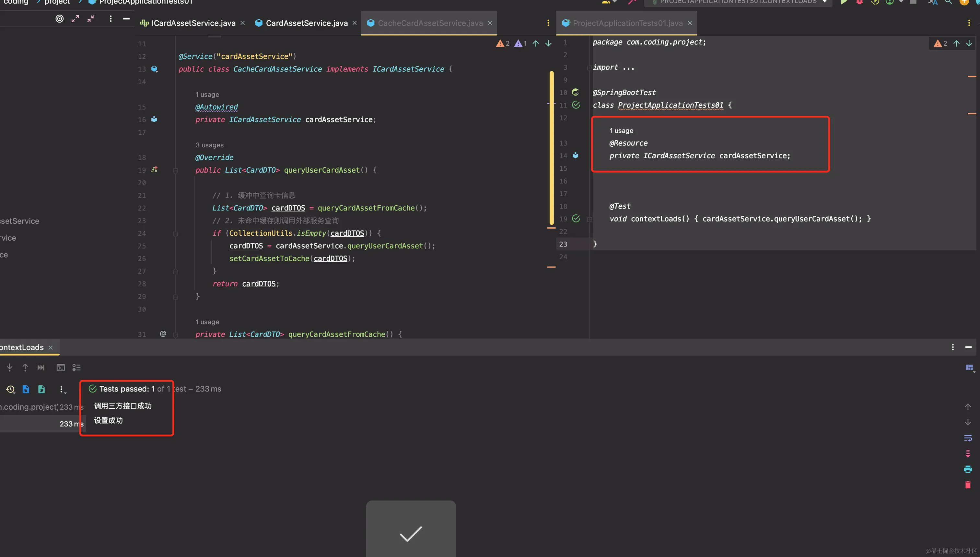The width and height of the screenshot is (980, 557).
Task: Click the test history clock icon
Action: pos(10,389)
